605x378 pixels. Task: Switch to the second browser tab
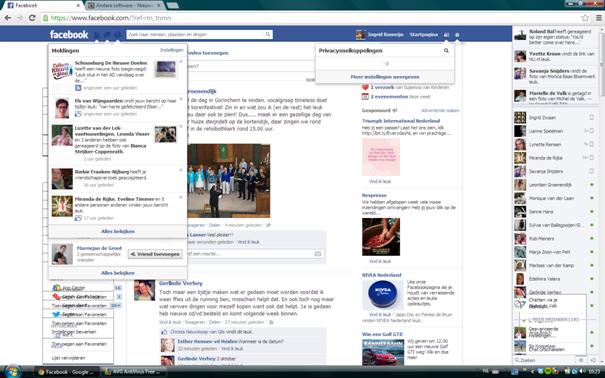(123, 5)
